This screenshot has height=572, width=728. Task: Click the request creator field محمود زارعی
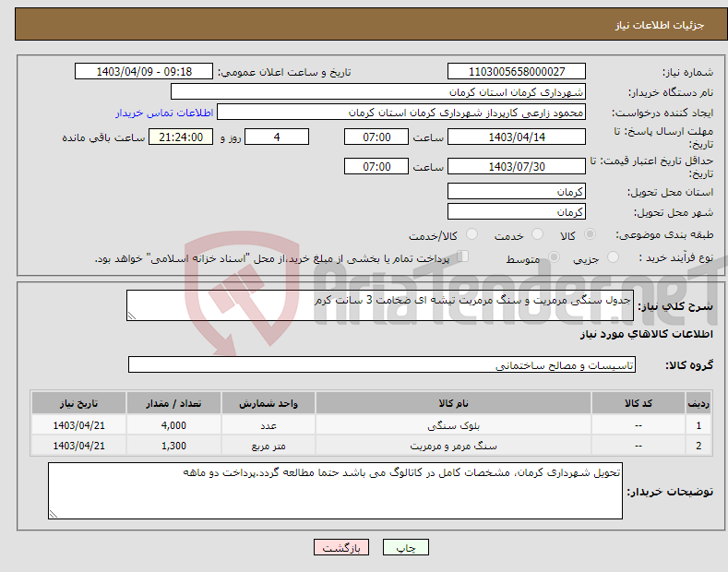pos(401,113)
